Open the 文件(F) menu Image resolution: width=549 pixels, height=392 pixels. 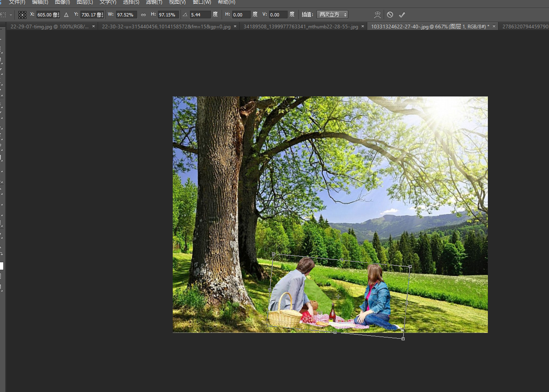coord(17,2)
